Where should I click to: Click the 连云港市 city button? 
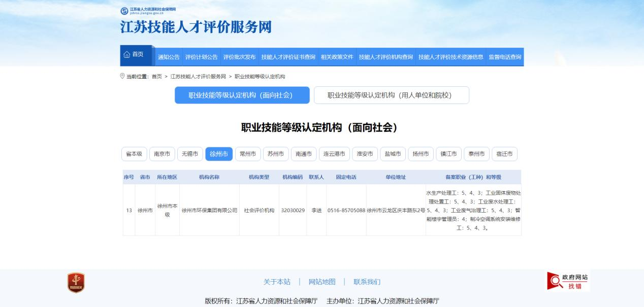coord(334,154)
